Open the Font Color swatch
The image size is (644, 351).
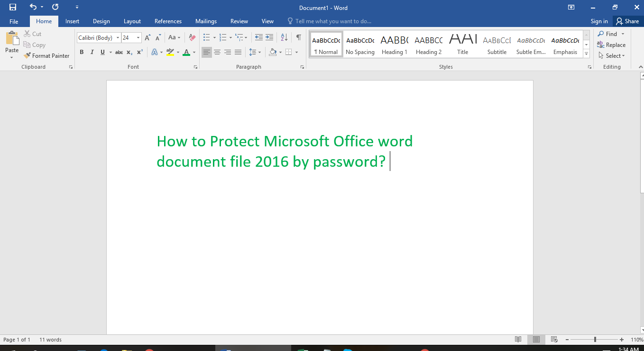(187, 52)
